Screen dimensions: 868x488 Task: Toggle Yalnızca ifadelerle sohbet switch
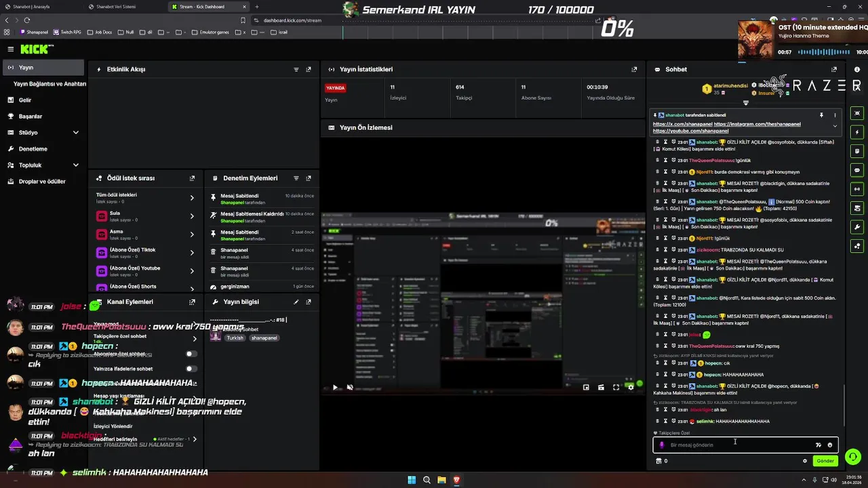[x=191, y=369]
